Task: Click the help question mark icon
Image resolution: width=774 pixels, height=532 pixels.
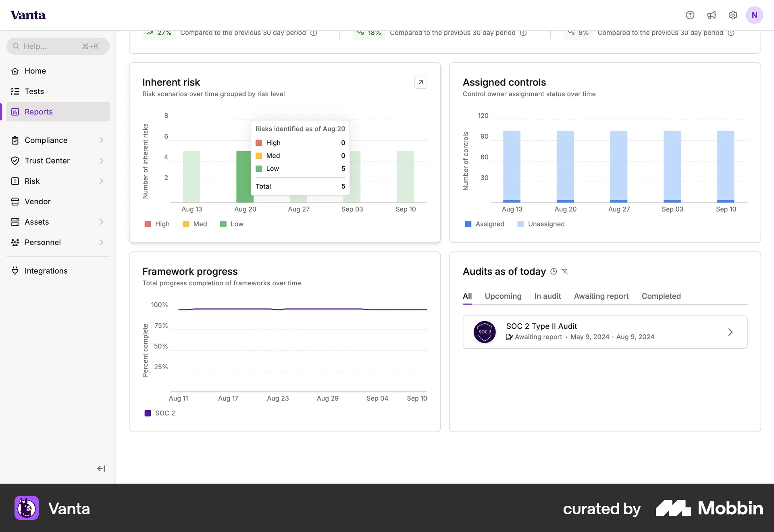Action: click(x=690, y=15)
